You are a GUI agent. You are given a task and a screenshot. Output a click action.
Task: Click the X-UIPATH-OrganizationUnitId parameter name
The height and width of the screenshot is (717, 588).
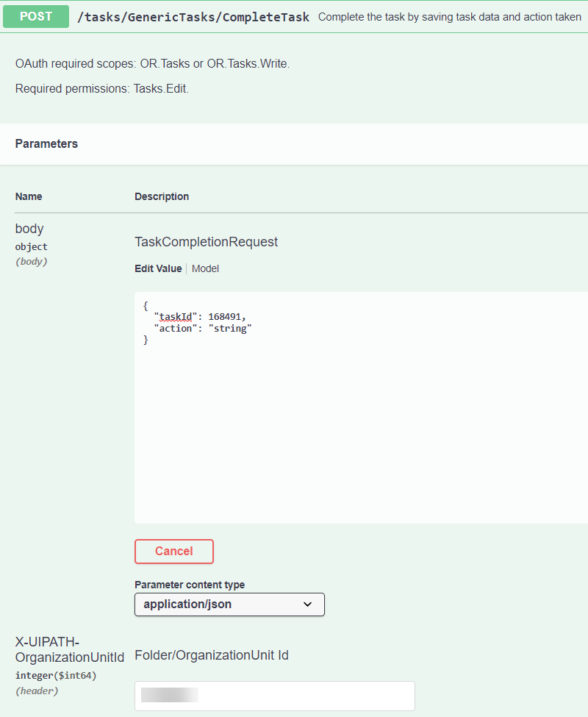tap(69, 649)
